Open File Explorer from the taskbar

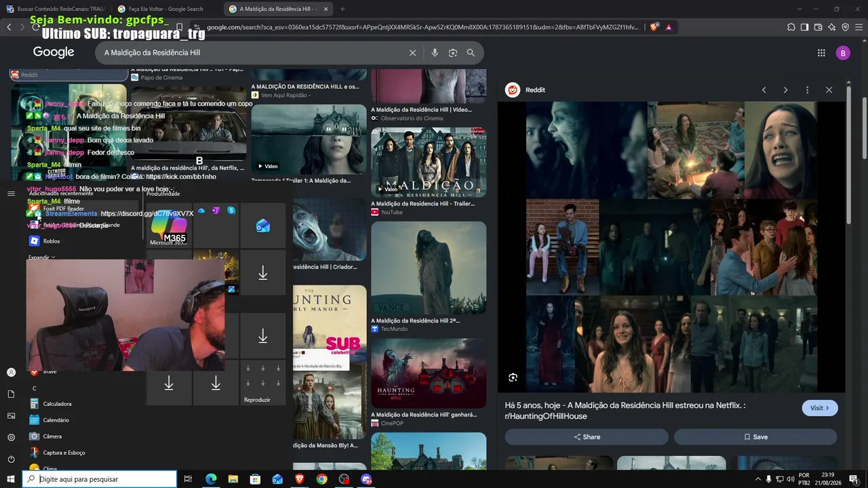[x=233, y=479]
